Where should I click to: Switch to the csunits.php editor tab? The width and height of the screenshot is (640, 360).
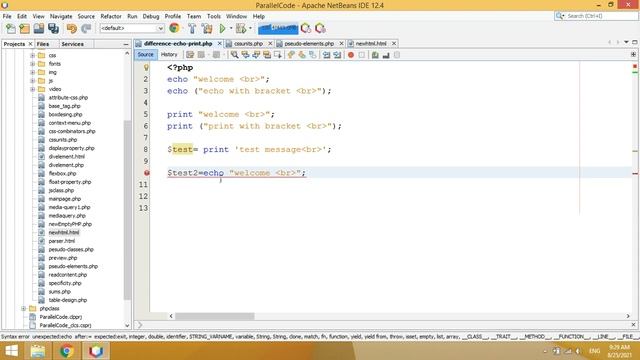248,43
